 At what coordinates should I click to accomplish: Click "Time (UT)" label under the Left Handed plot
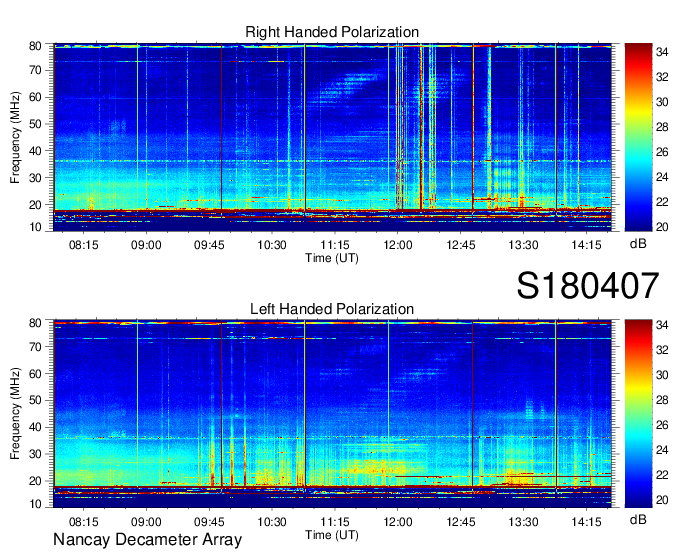point(332,535)
